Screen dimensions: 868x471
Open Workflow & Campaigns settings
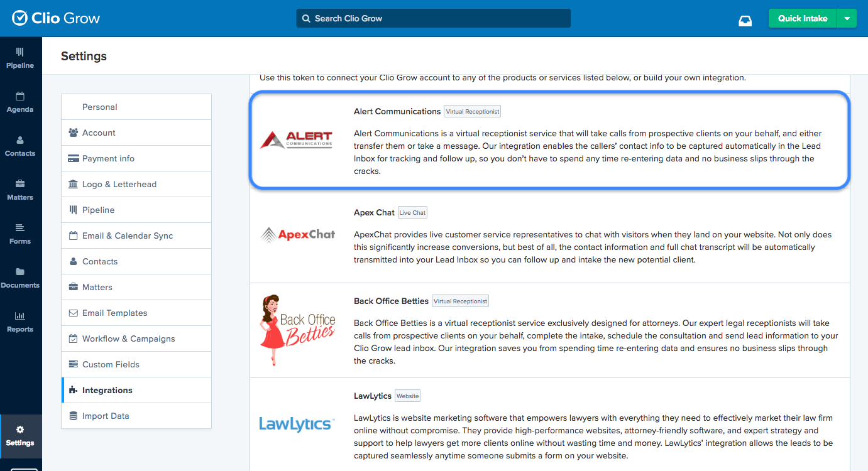pos(128,338)
